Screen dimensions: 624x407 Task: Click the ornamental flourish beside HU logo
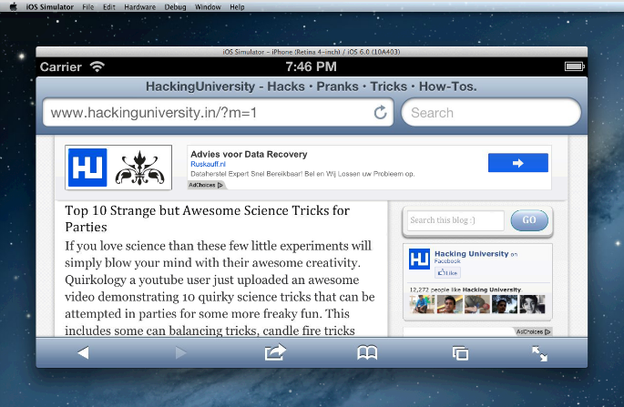[140, 168]
